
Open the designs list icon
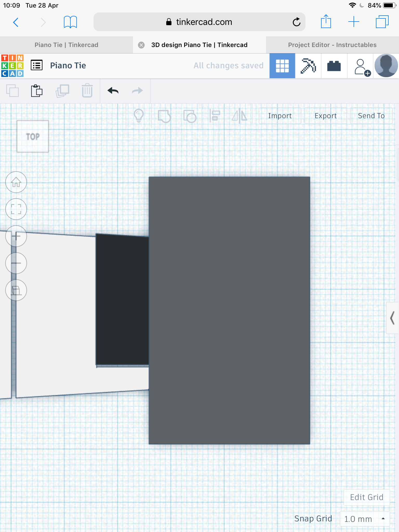36,65
